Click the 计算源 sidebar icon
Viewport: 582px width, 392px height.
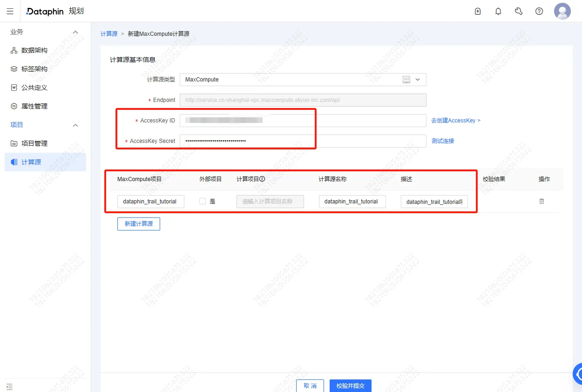coord(14,162)
